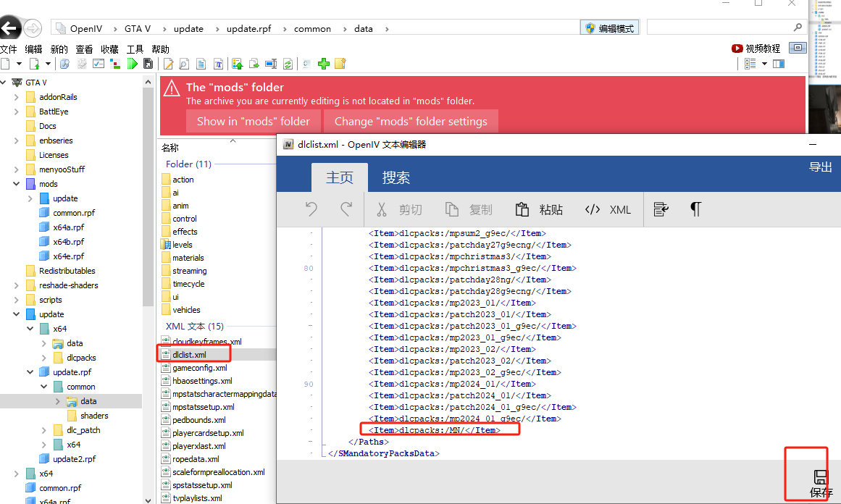Click Change "mods" folder settings button
841x504 pixels.
(411, 121)
